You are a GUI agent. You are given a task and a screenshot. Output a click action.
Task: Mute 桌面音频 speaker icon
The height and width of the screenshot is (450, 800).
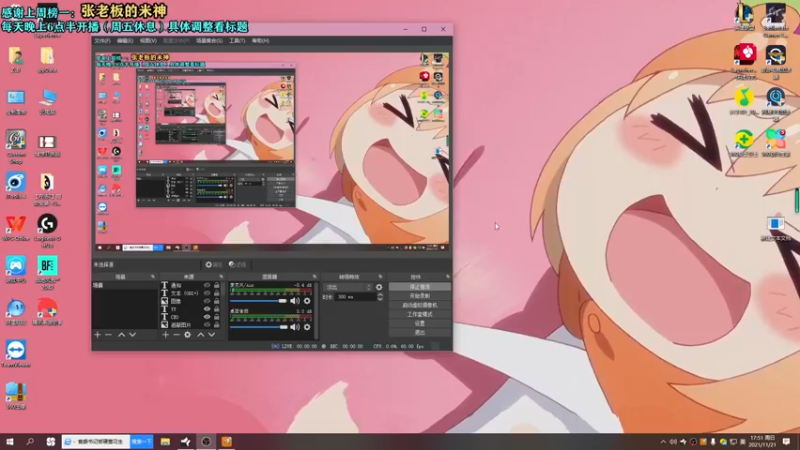pos(295,327)
